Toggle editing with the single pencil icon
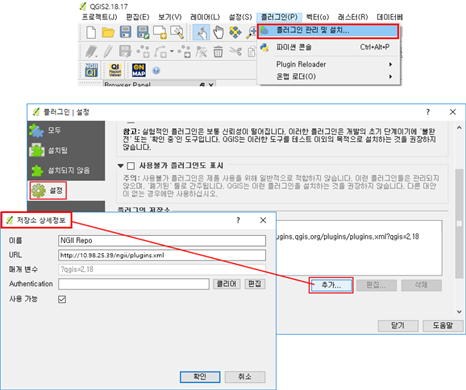466x390 pixels. 107,52
